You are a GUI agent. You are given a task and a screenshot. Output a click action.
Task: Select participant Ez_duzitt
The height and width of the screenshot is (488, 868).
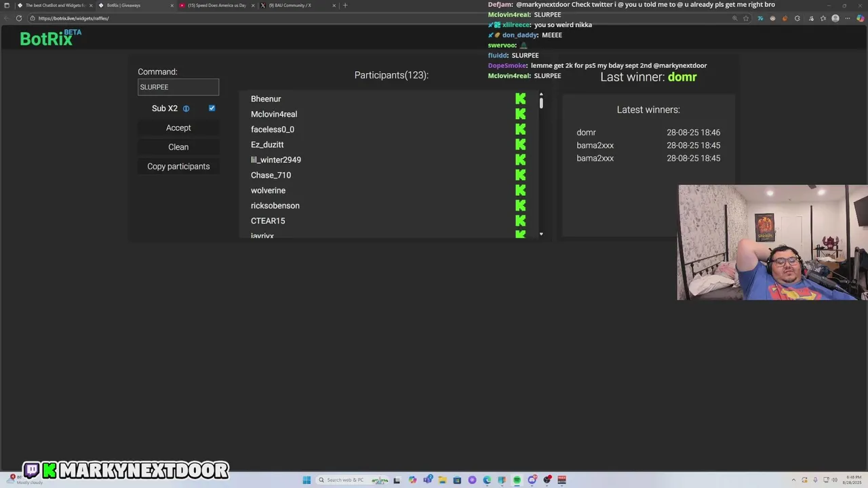click(267, 144)
